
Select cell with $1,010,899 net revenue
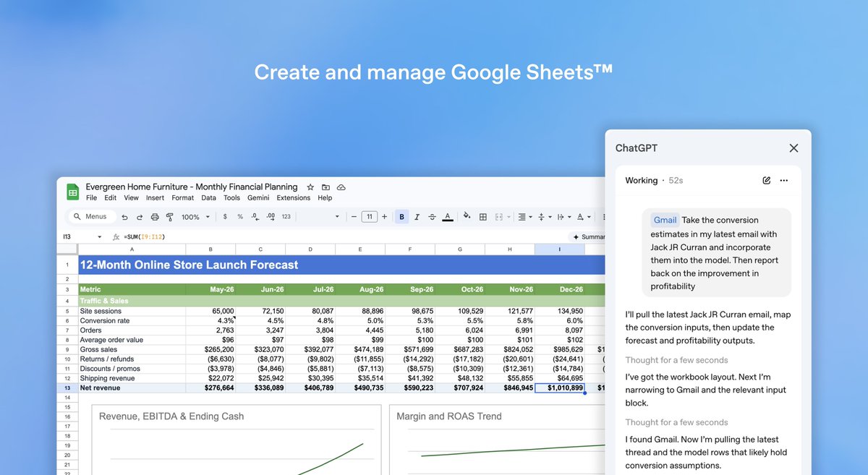point(560,388)
